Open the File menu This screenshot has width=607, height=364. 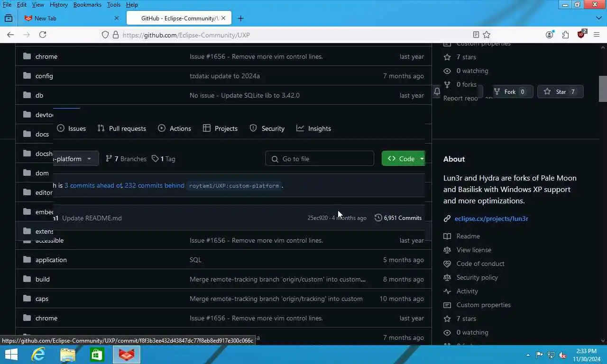(x=7, y=5)
